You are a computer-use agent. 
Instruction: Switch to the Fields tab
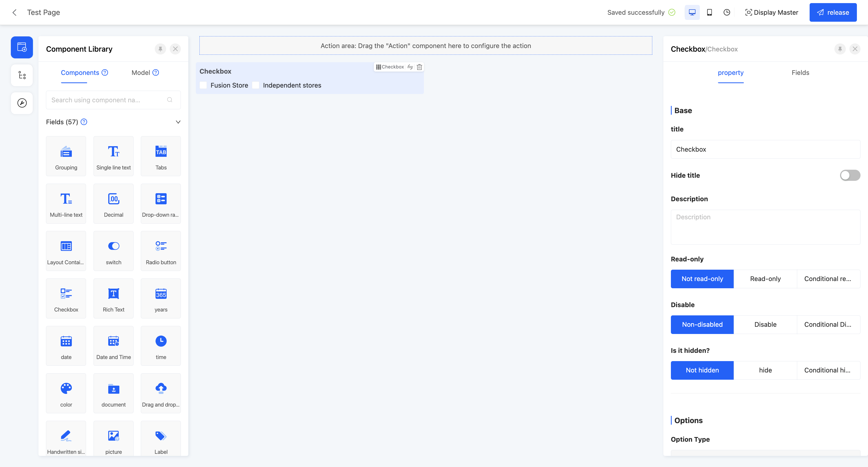(800, 73)
